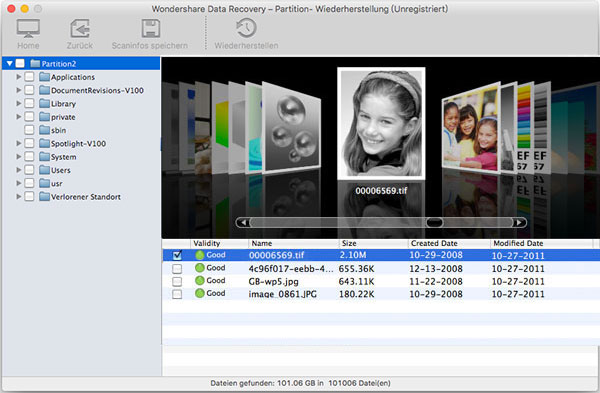The height and width of the screenshot is (393, 600).
Task: Click the 12-13-2008 created date cell
Action: 436,269
